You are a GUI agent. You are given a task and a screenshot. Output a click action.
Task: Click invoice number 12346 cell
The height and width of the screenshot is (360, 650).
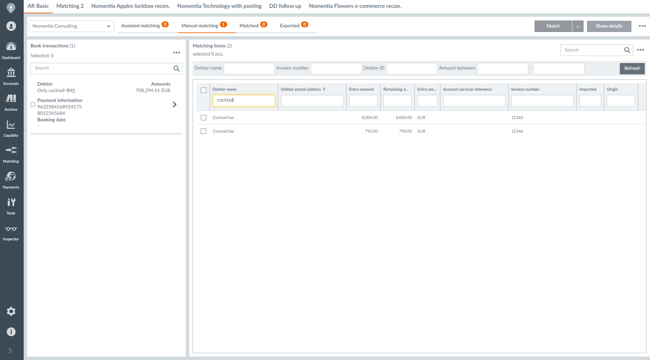(517, 131)
